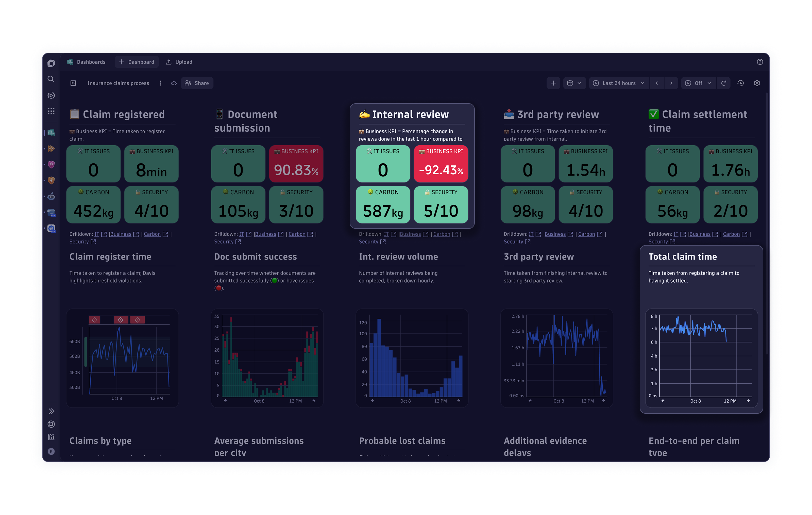Open search from the left sidebar
Screen dimensions: 812x515
[x=51, y=79]
